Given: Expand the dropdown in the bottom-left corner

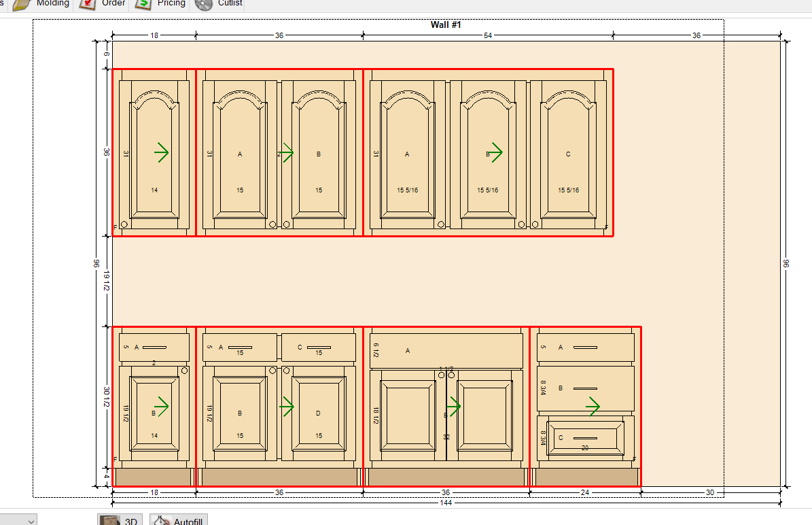Looking at the screenshot, I should (x=31, y=520).
